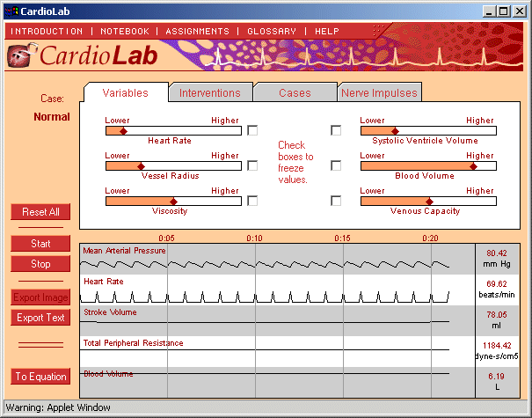The image size is (532, 418).
Task: Click the Stroke Volume trace label
Action: (110, 312)
